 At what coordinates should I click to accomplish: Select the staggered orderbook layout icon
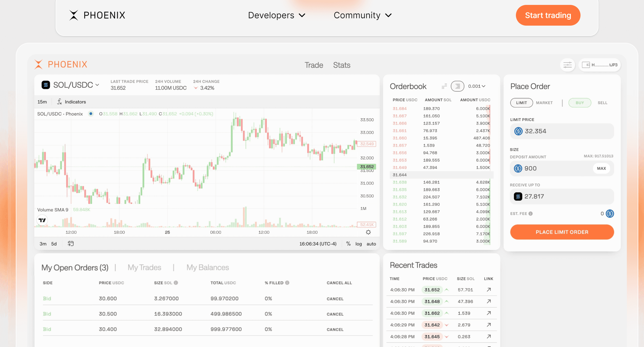click(444, 86)
